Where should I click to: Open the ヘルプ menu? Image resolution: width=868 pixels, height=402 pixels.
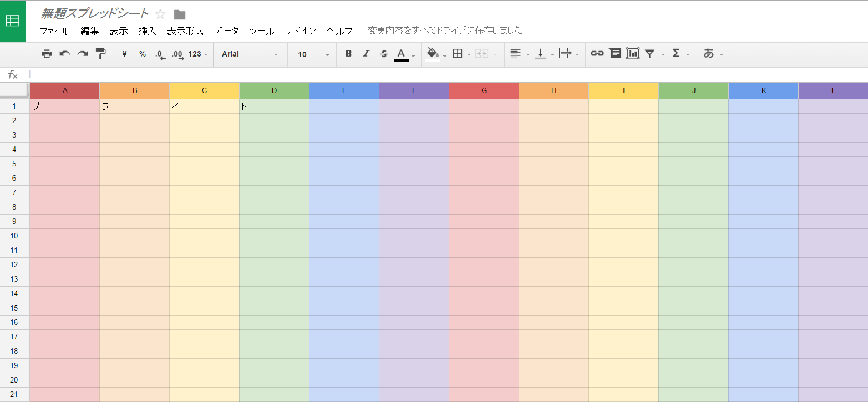point(339,31)
